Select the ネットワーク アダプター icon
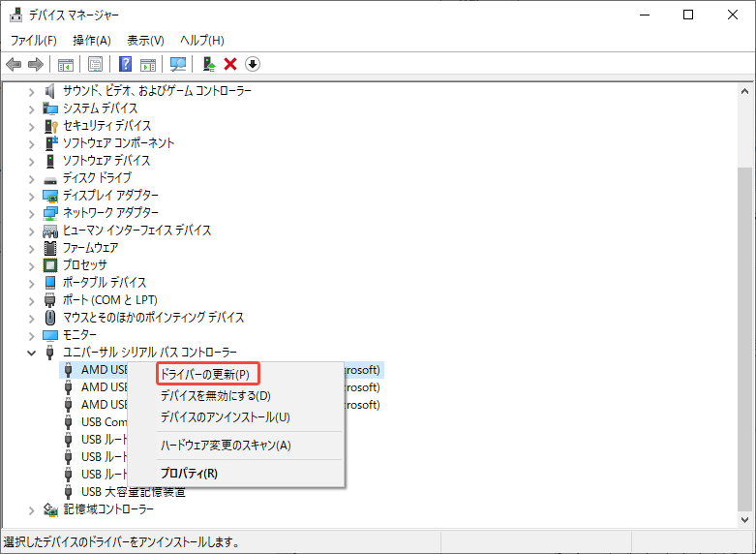Screen dimensions: 756x554 click(50, 213)
